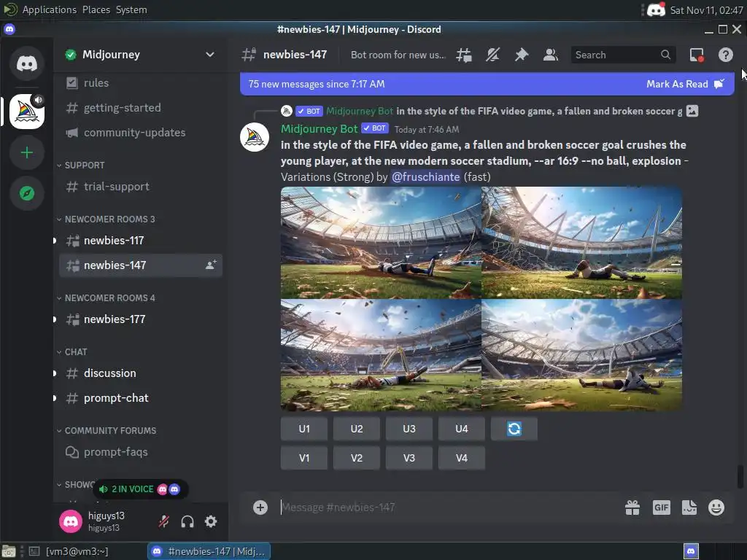
Task: Open the Threads icon in channel header
Action: click(463, 55)
